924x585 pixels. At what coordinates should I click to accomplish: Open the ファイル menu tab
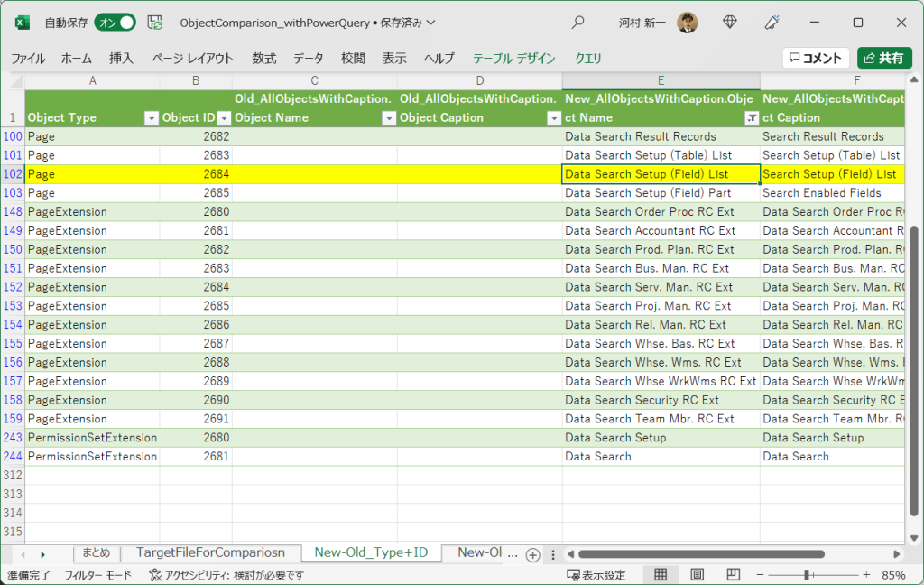(x=28, y=59)
